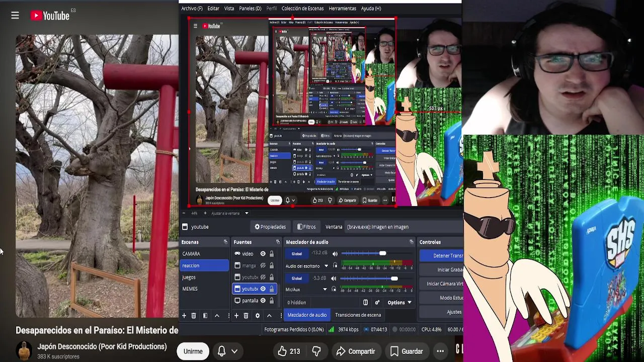644x362 pixels.
Task: Toggle monitoring headphones for Mic/Aux
Action: pos(334,290)
